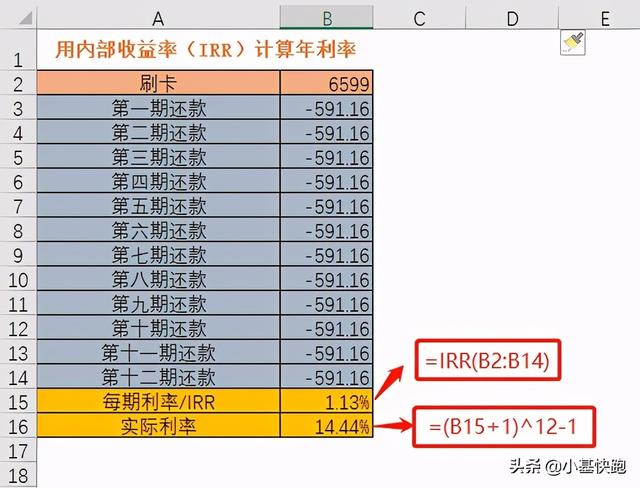Click cell 第七期还款
Image resolution: width=640 pixels, height=488 pixels.
tap(158, 254)
